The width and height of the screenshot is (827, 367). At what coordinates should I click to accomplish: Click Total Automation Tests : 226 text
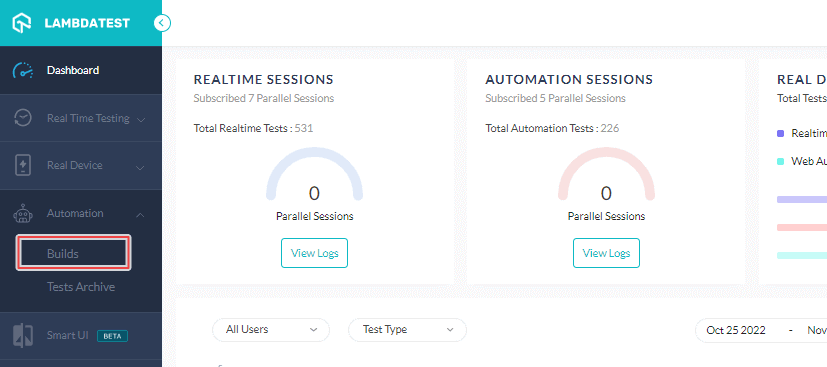click(x=552, y=128)
